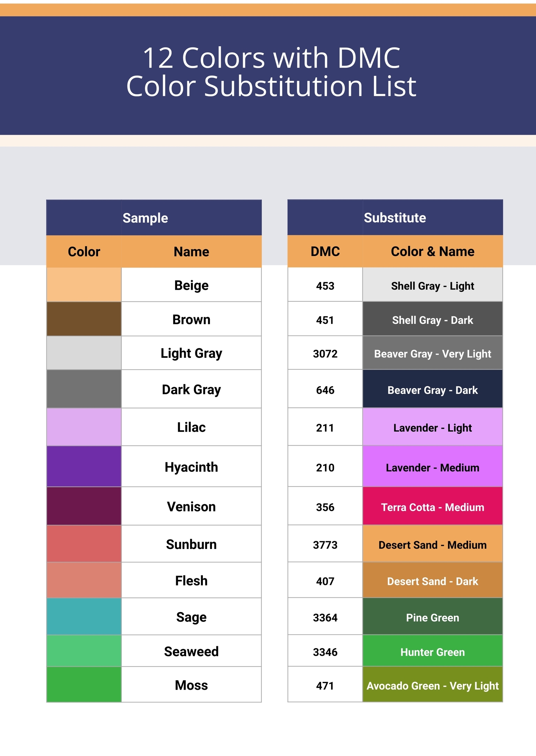Click the Terra Cotta - Medium cell
Screen dimensions: 536x756
pos(432,505)
